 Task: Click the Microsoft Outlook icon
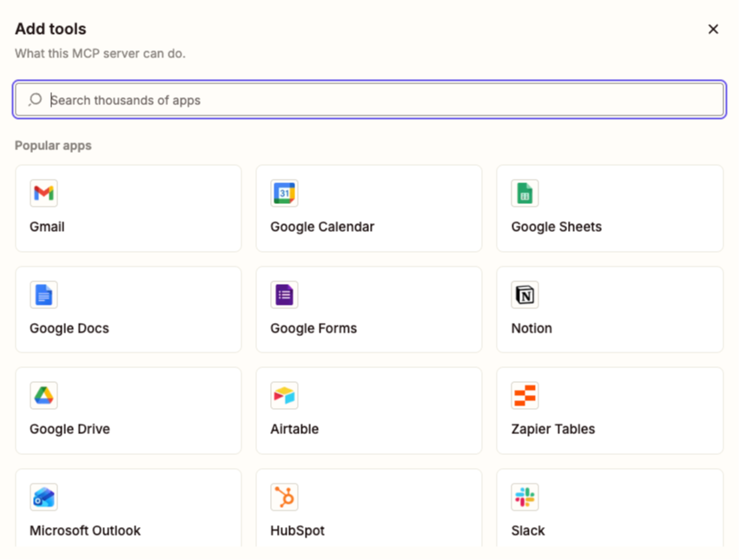pyautogui.click(x=43, y=497)
